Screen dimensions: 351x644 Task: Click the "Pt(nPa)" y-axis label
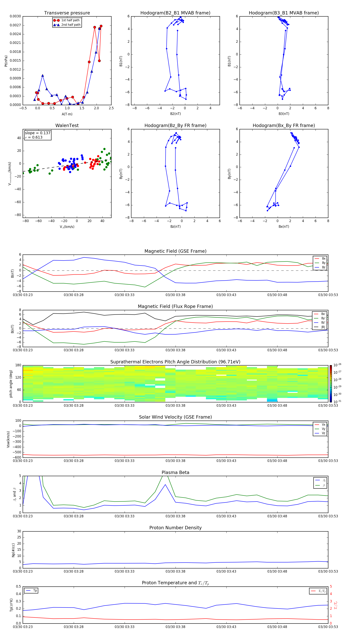pos(6,61)
